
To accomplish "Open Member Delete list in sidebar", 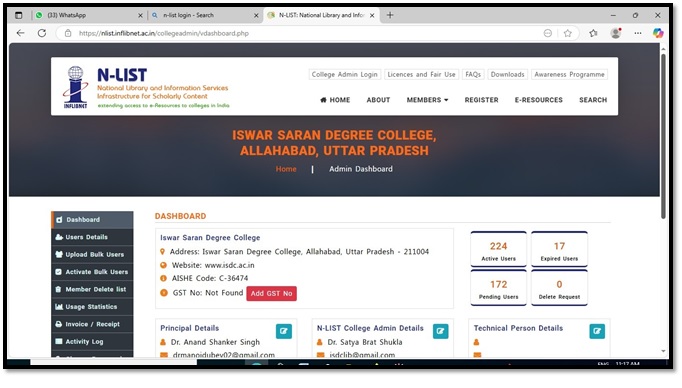I will (92, 289).
